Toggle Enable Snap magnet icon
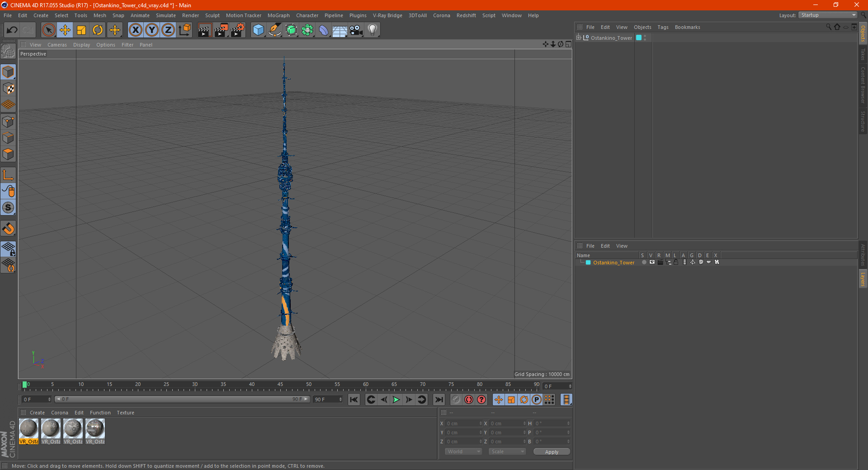This screenshot has height=470, width=868. coord(9,229)
